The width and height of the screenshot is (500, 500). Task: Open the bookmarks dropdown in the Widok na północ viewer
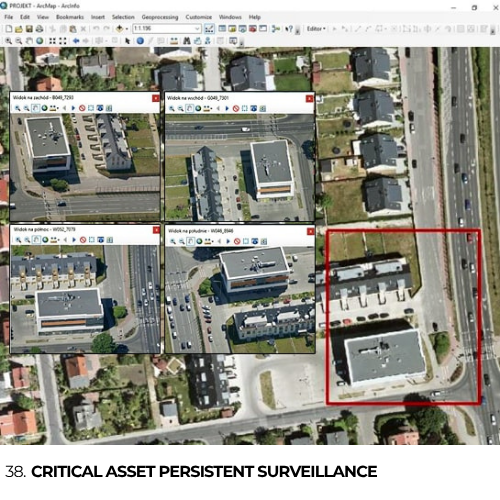point(54,240)
